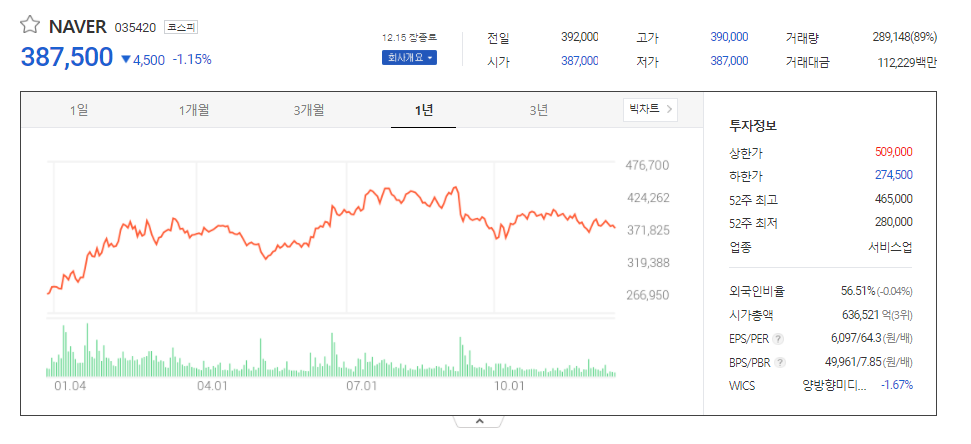Viewport: 971px width, 444px height.
Task: Click 04.01 date label on chart
Action: tap(212, 386)
